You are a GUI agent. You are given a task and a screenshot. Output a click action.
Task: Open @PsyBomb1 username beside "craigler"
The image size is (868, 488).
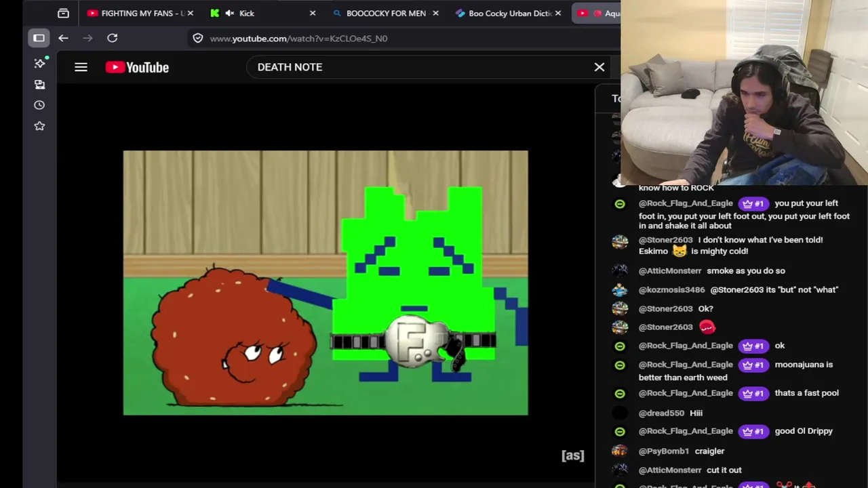pyautogui.click(x=664, y=451)
